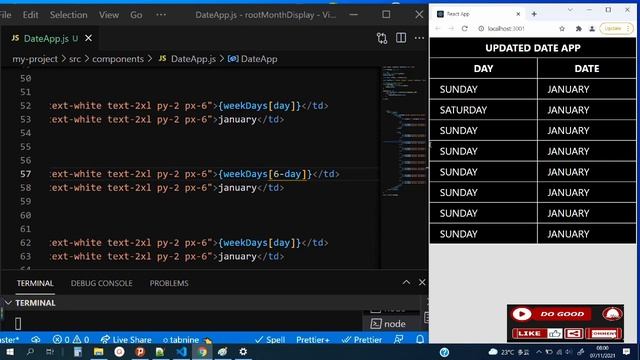Open editor More Actions ellipsis
Image resolution: width=640 pixels, height=360 pixels.
[419, 38]
